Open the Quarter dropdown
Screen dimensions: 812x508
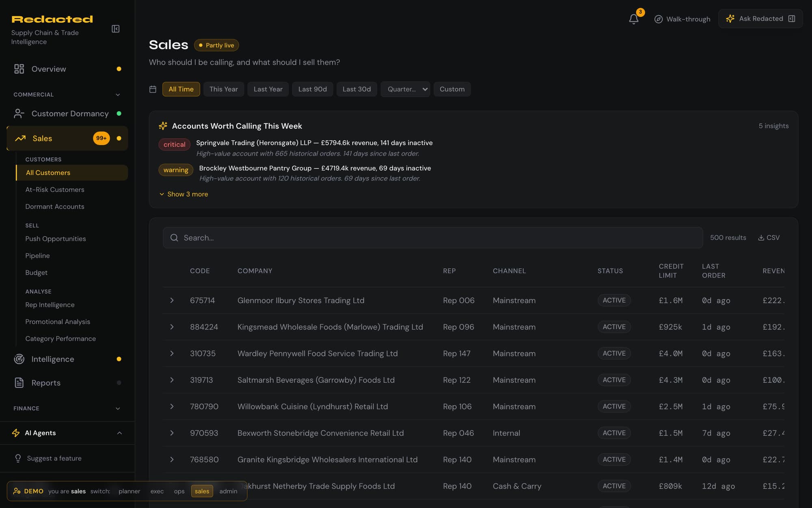click(405, 89)
